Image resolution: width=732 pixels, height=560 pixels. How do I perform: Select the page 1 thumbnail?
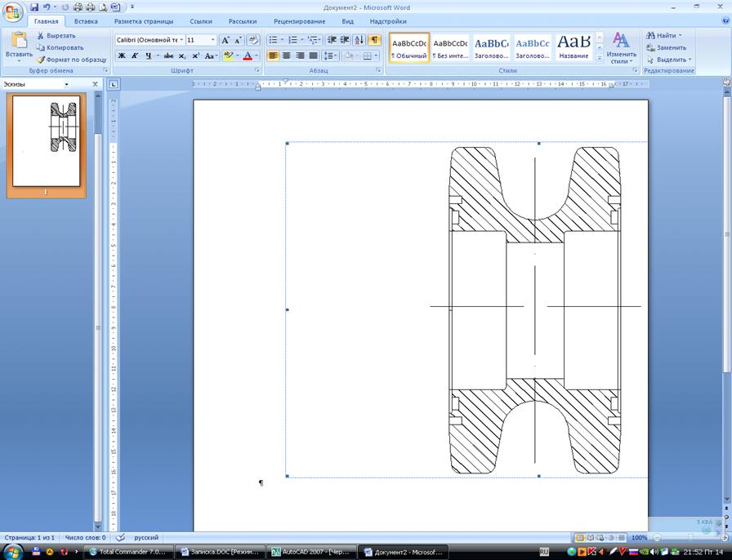[x=47, y=140]
